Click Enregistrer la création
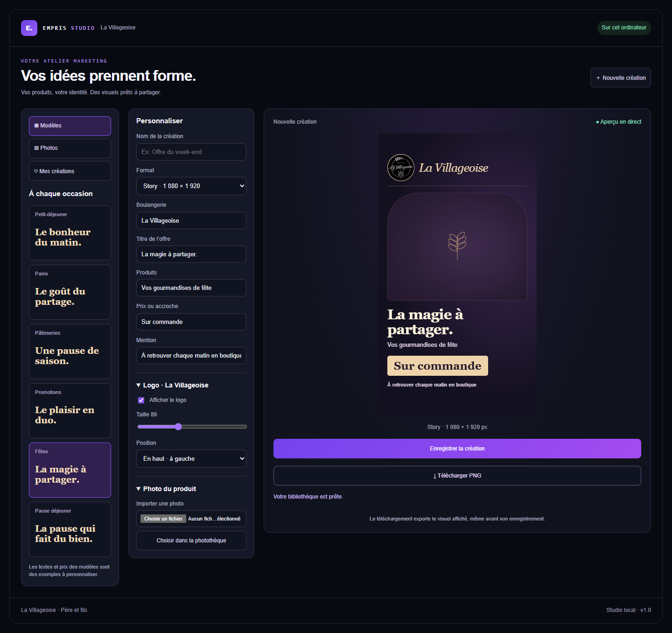Viewport: 672px width, 633px height. pyautogui.click(x=457, y=449)
